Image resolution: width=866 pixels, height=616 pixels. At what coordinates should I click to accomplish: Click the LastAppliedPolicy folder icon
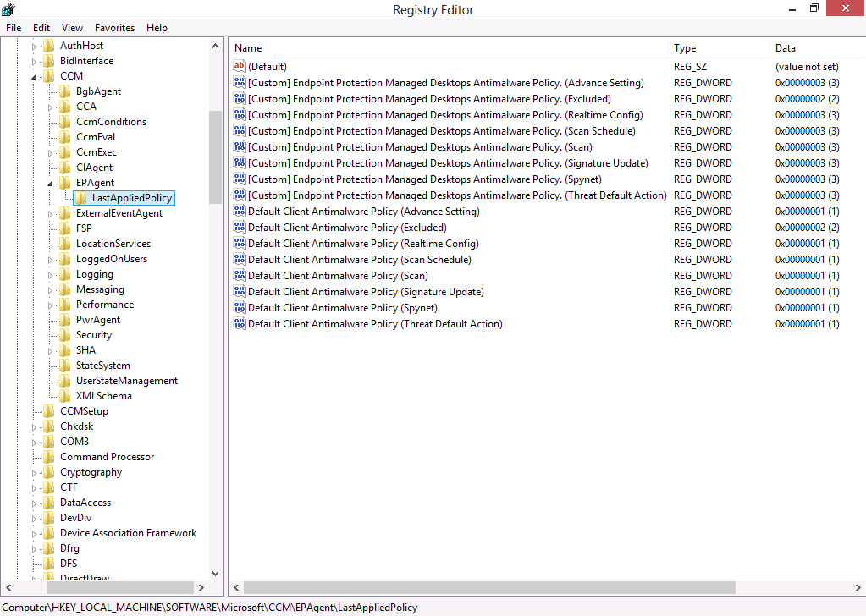pos(81,198)
